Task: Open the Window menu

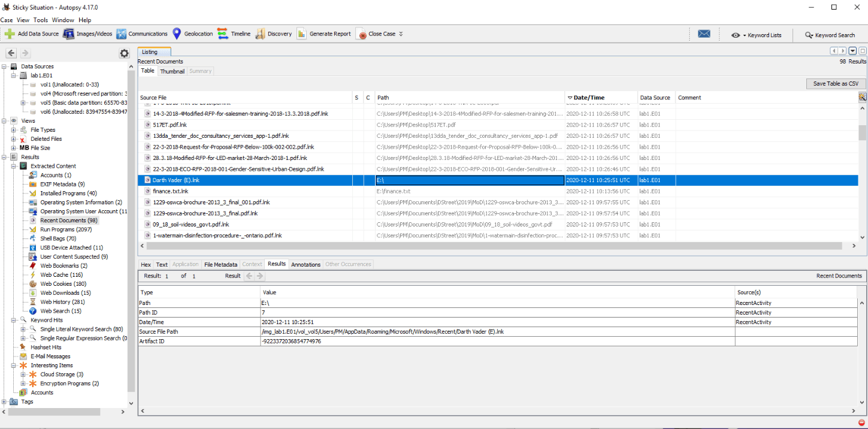Action: [63, 20]
